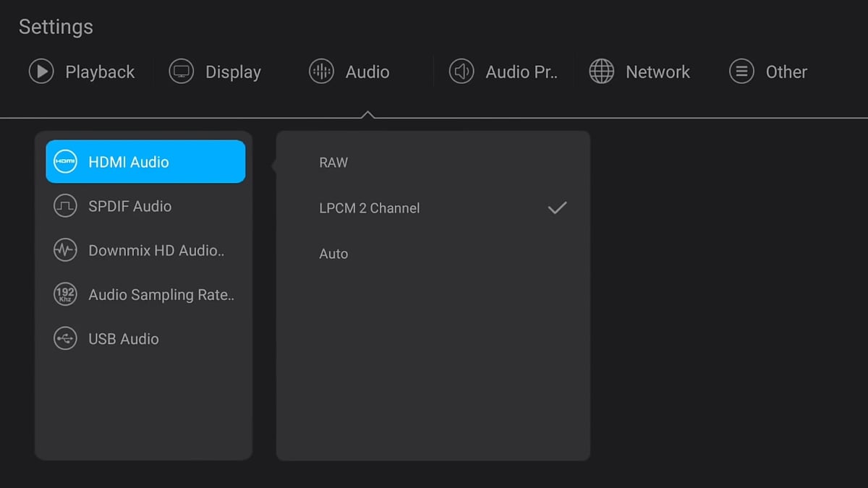Click the SPDIF square-wave icon
Viewport: 868px width, 488px height.
(x=65, y=206)
